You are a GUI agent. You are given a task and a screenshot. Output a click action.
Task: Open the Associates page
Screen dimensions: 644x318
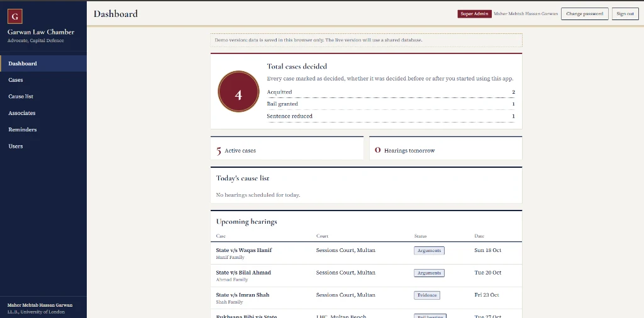pos(43,113)
